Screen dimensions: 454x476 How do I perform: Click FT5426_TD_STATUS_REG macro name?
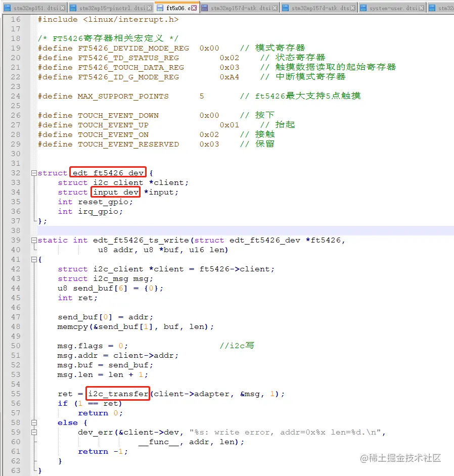click(x=128, y=58)
